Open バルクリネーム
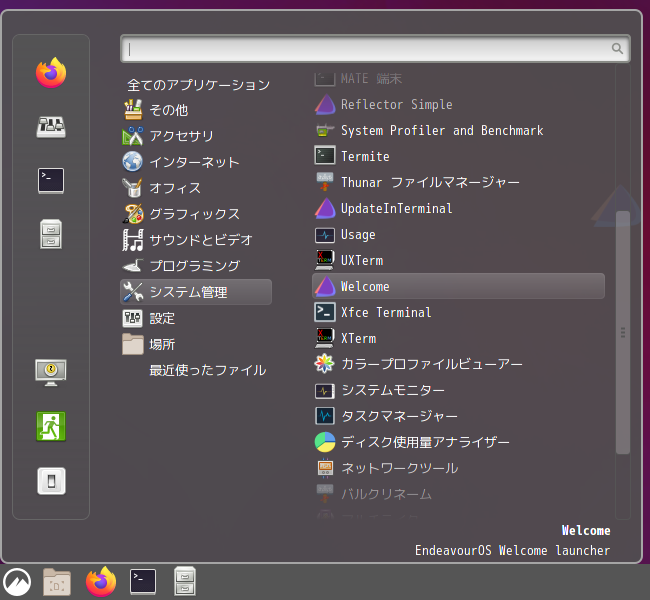 pos(458,494)
